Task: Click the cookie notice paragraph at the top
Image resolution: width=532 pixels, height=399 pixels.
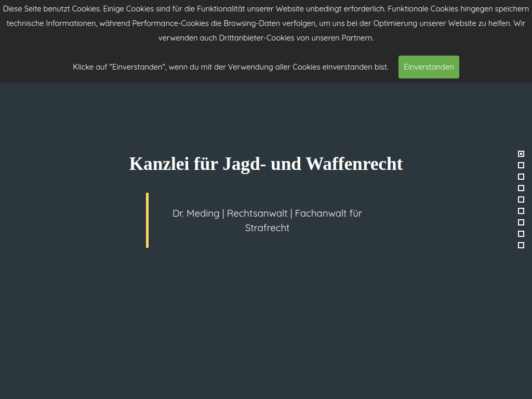Action: click(266, 23)
